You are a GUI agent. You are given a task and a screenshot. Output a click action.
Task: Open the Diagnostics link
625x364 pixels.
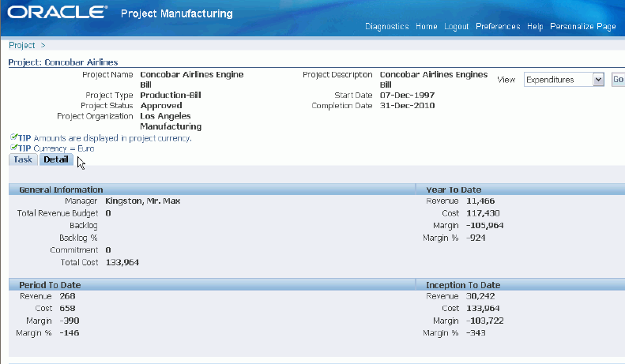tap(387, 26)
